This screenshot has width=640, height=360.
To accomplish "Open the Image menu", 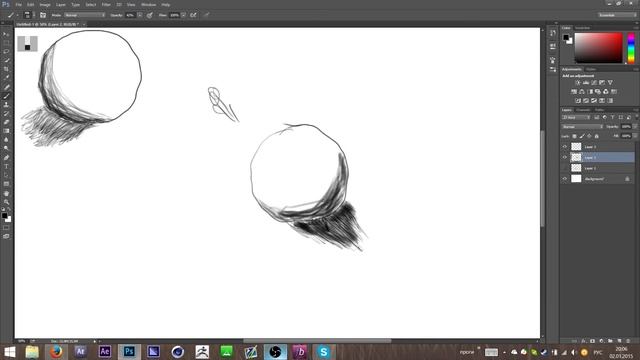I will pos(45,4).
